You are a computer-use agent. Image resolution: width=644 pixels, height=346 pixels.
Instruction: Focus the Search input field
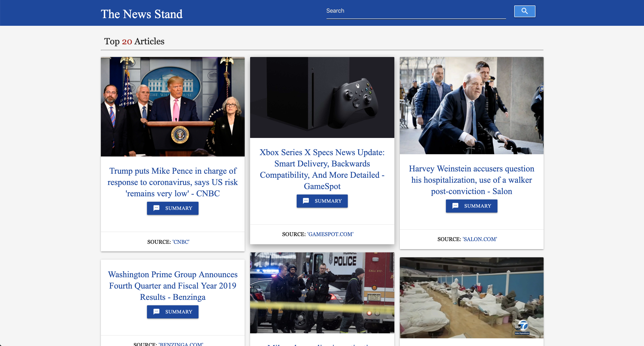click(x=416, y=11)
